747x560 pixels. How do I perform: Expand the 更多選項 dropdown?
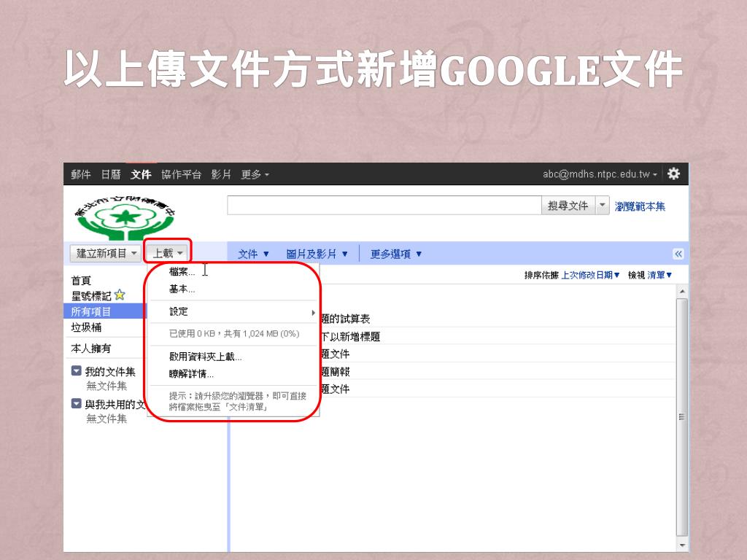(x=396, y=254)
